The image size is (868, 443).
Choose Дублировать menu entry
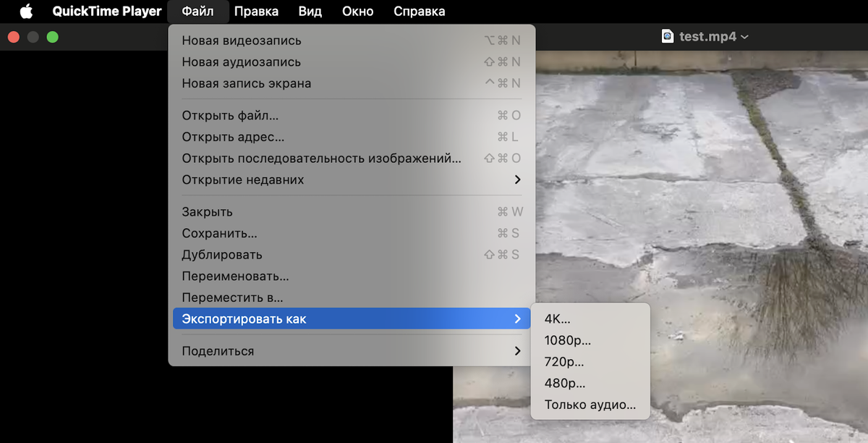[x=352, y=255]
